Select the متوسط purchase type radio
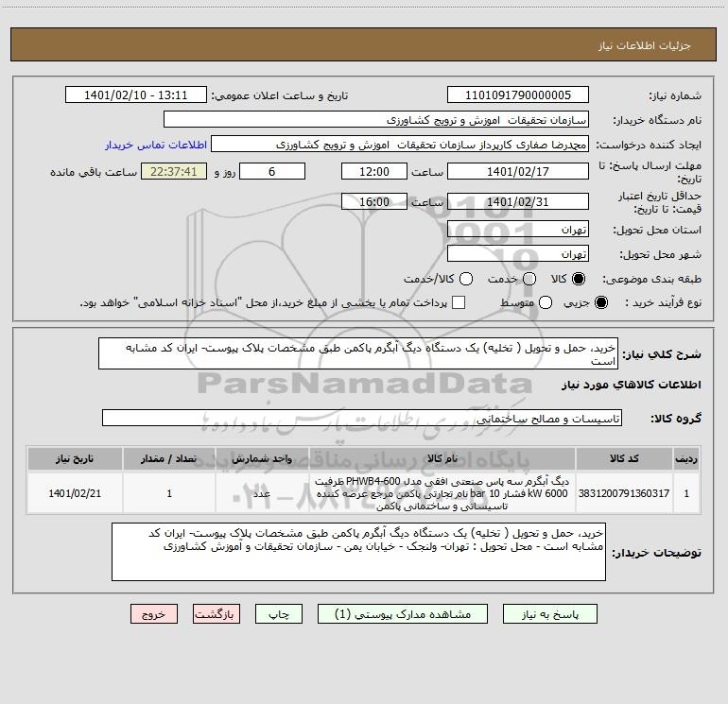Screen dimensions: 728x704 click(546, 302)
